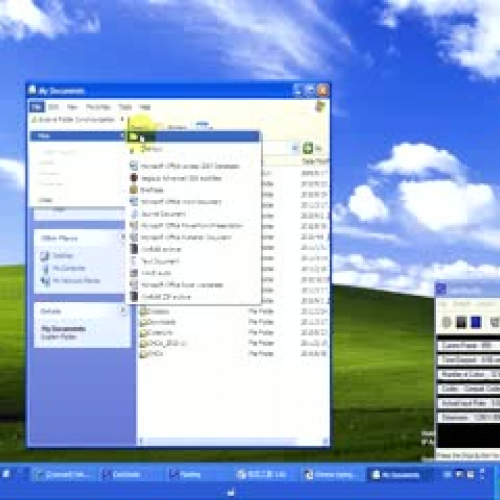The width and height of the screenshot is (500, 500).
Task: Open the Region menu in recorder window
Action: 461,304
